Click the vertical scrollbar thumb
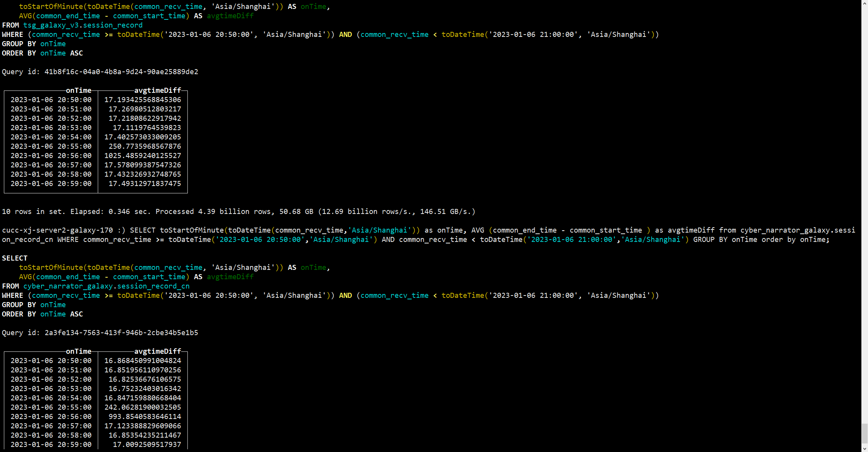 coord(865,434)
